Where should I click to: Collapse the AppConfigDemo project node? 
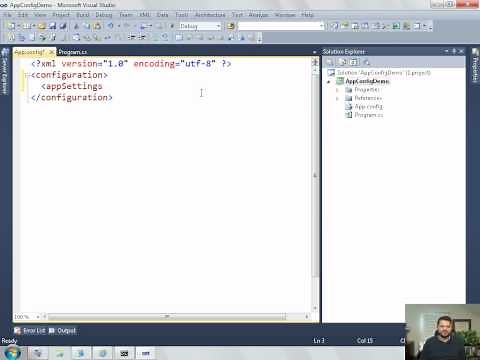[329, 81]
